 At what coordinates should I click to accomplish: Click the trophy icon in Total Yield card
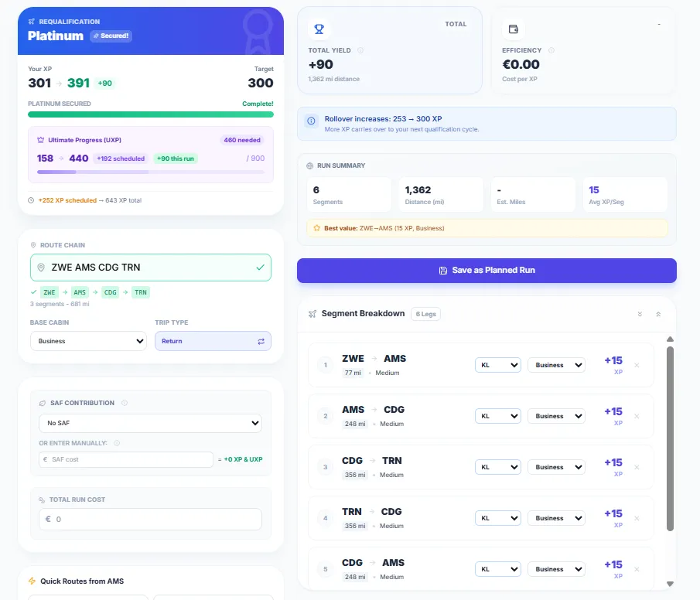(319, 29)
